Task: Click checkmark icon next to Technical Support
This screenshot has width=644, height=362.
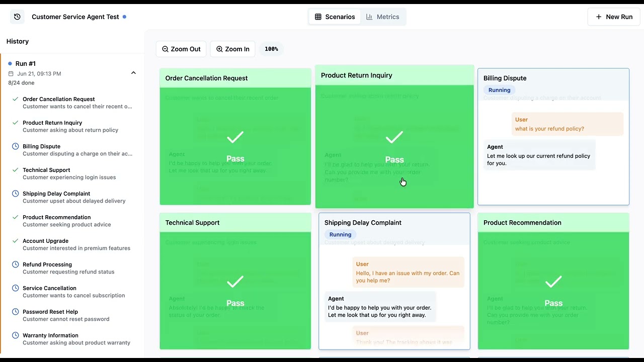Action: coord(15,170)
